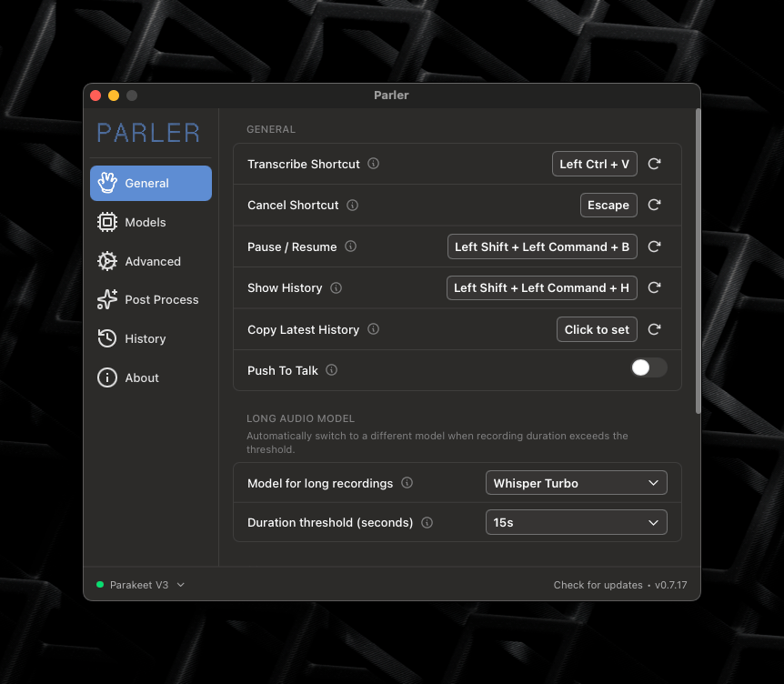784x684 pixels.
Task: Reset the Pause / Resume shortcut
Action: [x=654, y=246]
